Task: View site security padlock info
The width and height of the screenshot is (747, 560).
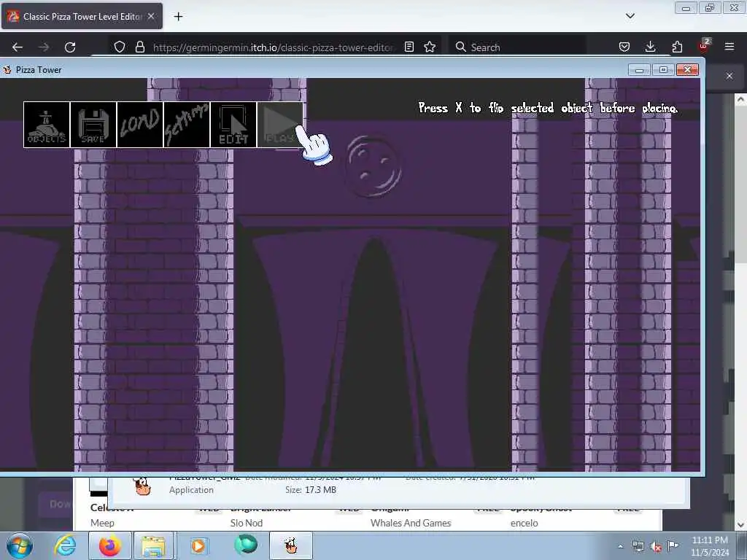Action: coord(139,47)
